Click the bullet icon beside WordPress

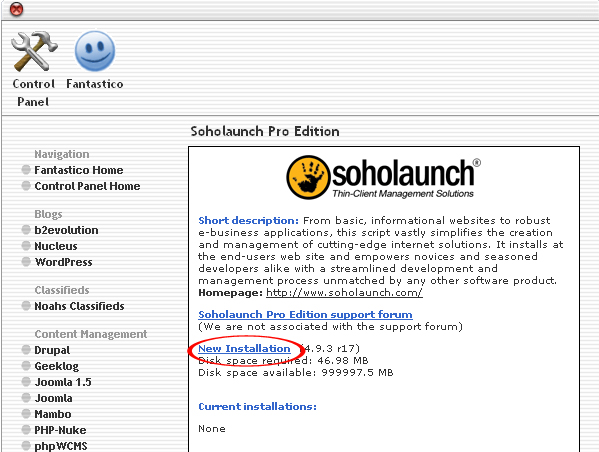[26, 262]
